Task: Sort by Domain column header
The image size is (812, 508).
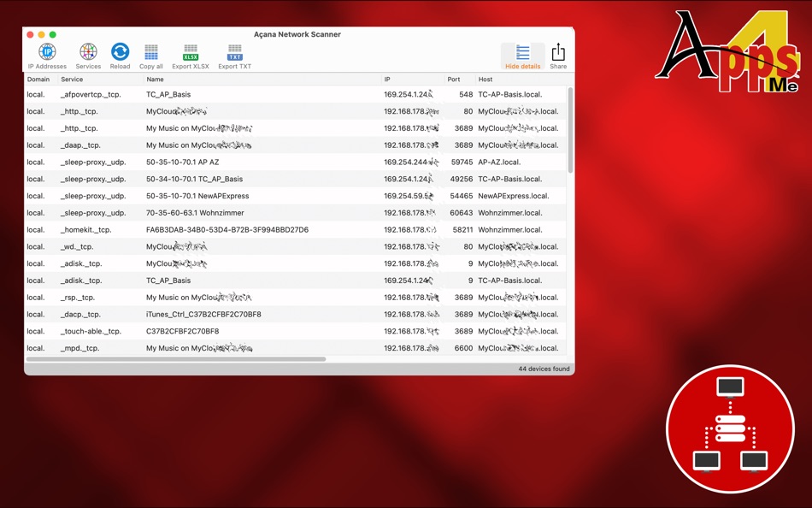Action: [x=38, y=80]
